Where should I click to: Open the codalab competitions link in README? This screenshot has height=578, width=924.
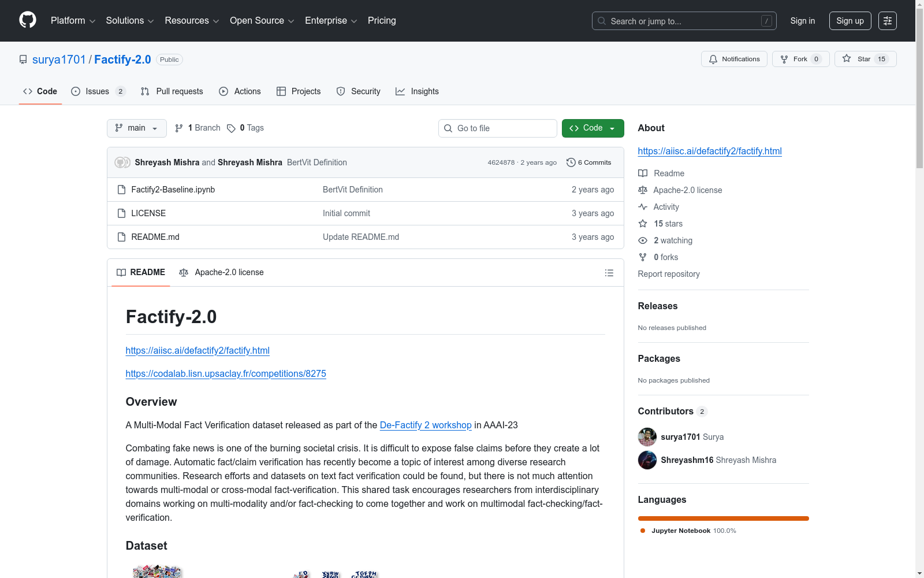[226, 373]
